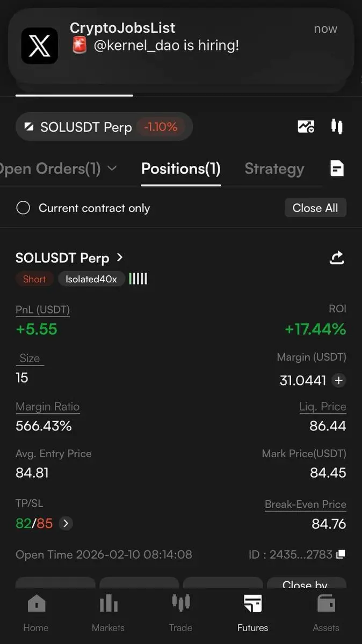
Task: Share the SOLUSDT Perp position
Action: click(337, 258)
